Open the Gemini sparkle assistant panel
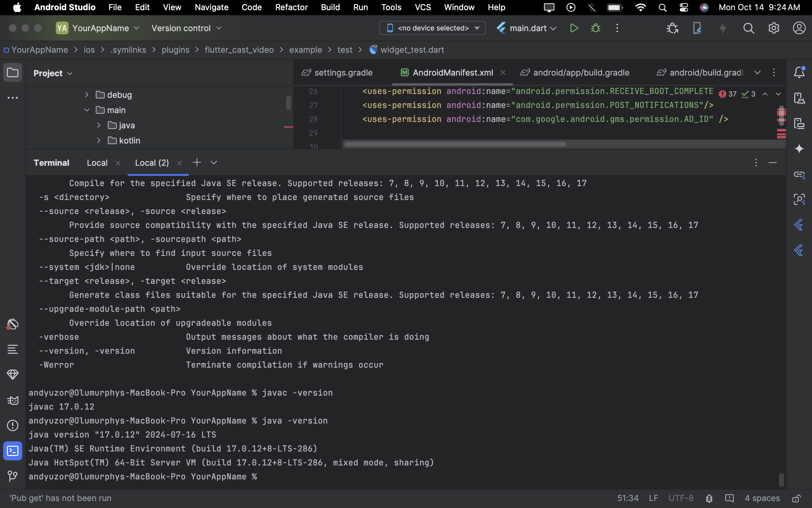 [799, 149]
